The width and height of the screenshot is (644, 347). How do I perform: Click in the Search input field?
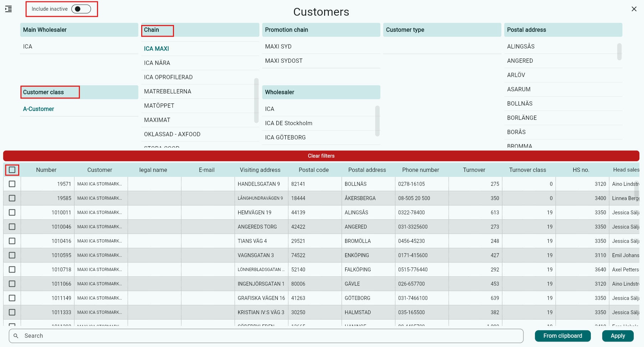click(266, 336)
